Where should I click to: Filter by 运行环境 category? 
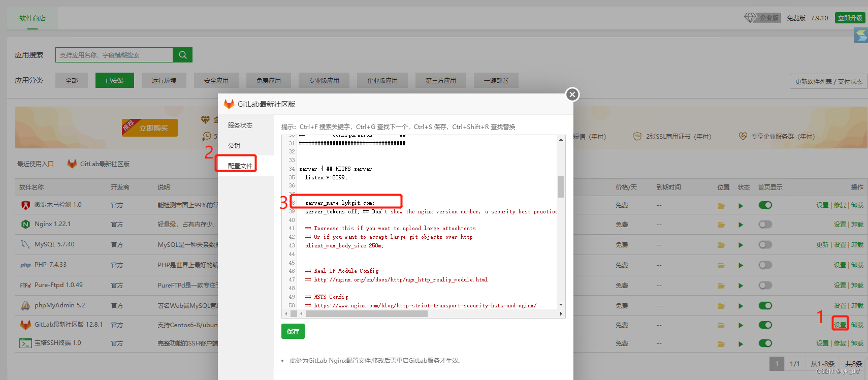pos(164,80)
